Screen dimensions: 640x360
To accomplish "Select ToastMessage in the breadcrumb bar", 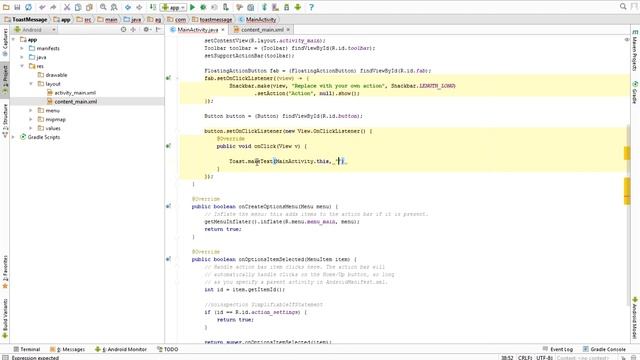I will pyautogui.click(x=26, y=19).
